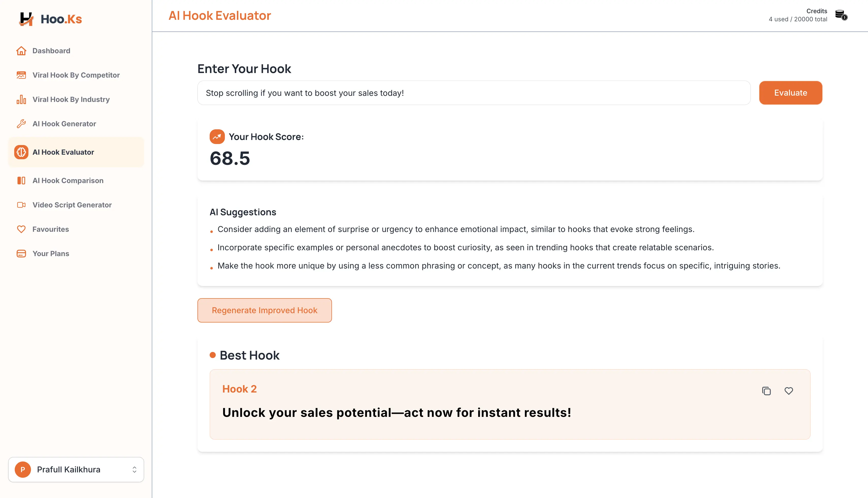Select the AI Hook Comparison columns icon
868x498 pixels.
coord(21,180)
